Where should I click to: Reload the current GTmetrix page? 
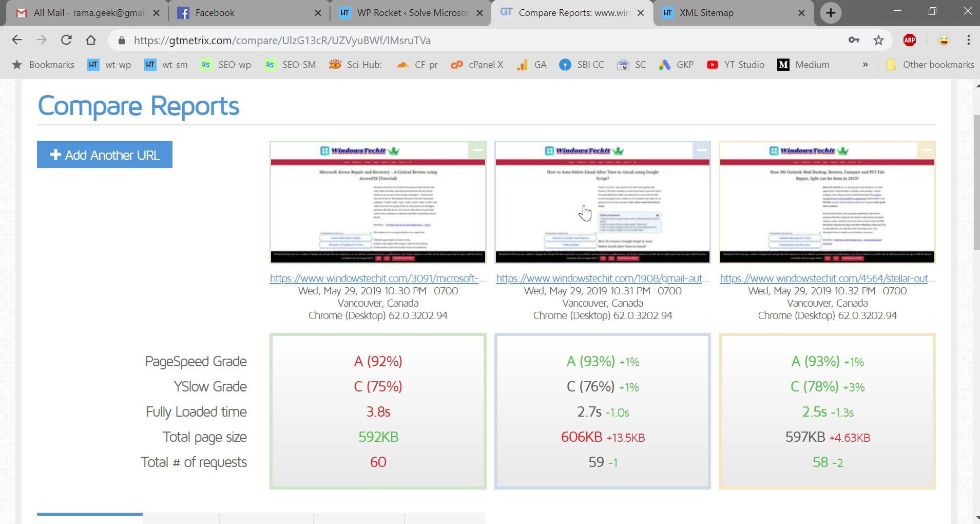(x=66, y=40)
